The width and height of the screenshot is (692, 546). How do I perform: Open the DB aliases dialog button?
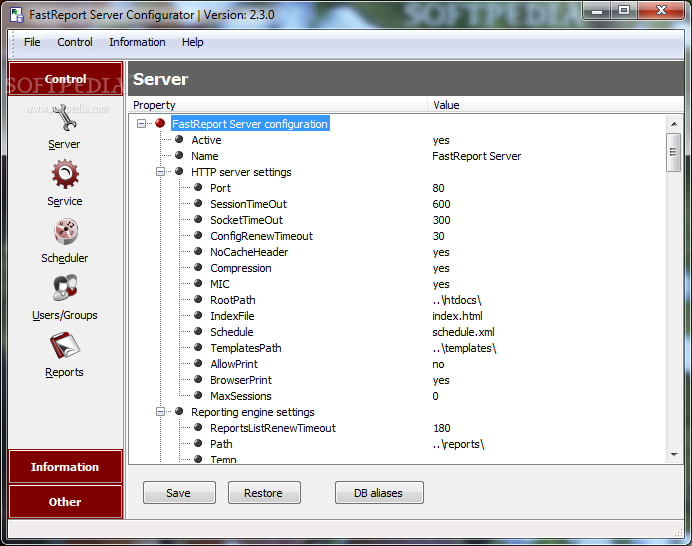click(379, 493)
